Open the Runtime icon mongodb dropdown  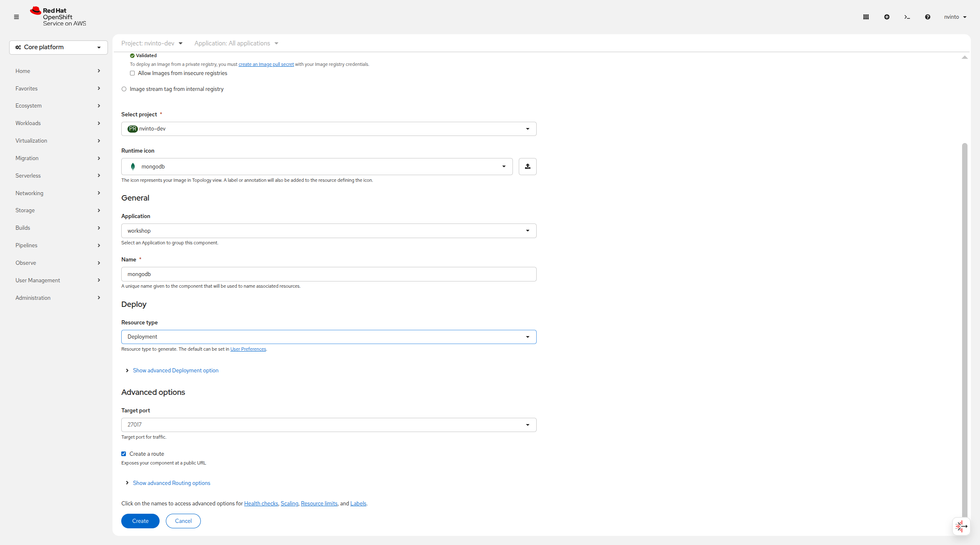(317, 166)
